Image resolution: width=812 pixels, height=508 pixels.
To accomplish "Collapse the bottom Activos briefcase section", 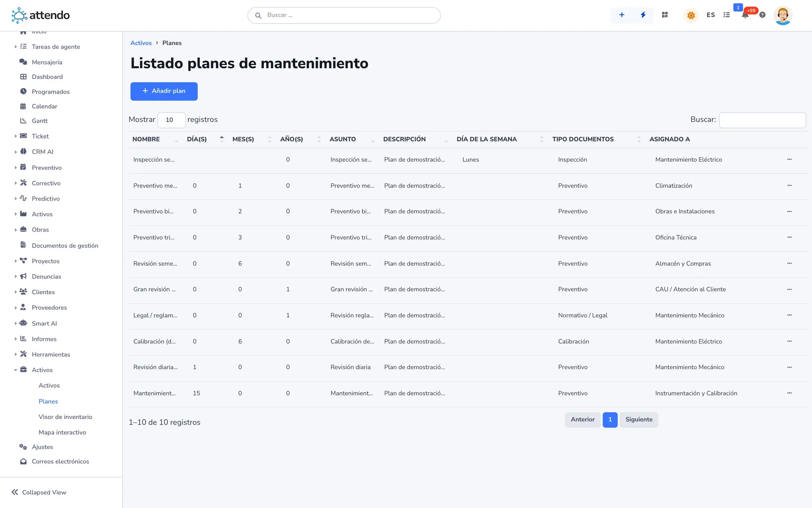I will point(15,370).
